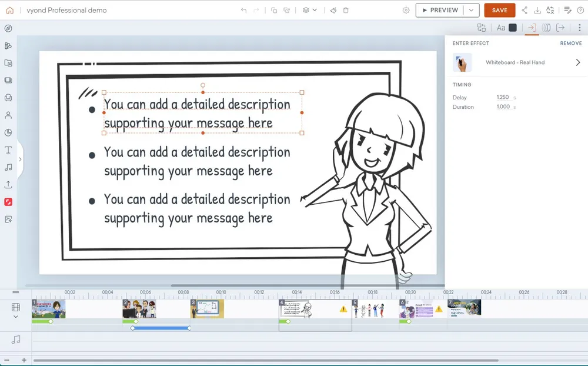This screenshot has width=588, height=366.
Task: Click the SAVE button
Action: (x=499, y=10)
